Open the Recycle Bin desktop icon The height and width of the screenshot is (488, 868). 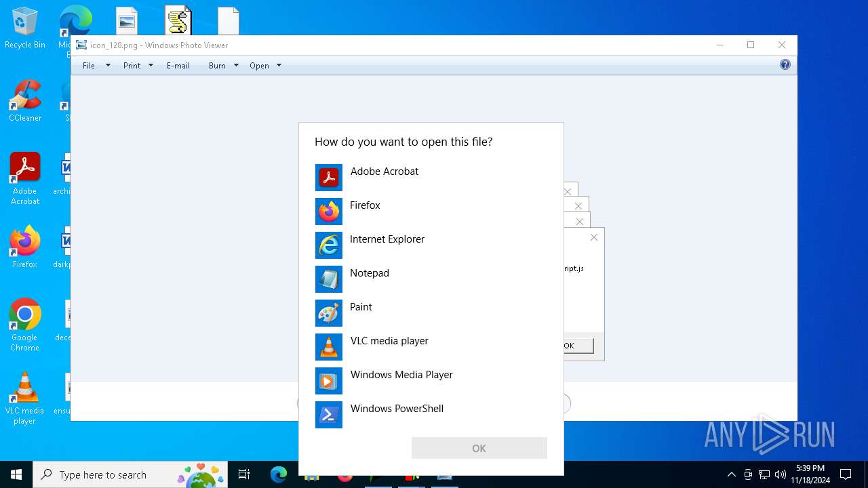pos(25,28)
